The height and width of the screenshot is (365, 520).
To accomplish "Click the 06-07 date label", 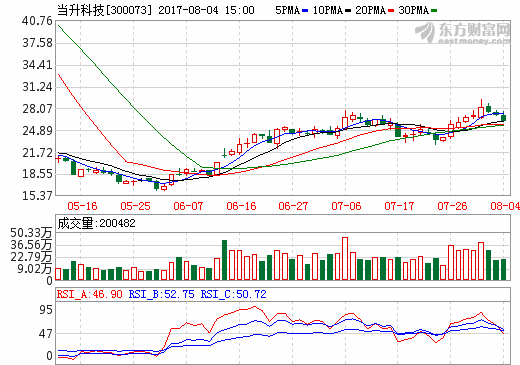I will click(188, 206).
